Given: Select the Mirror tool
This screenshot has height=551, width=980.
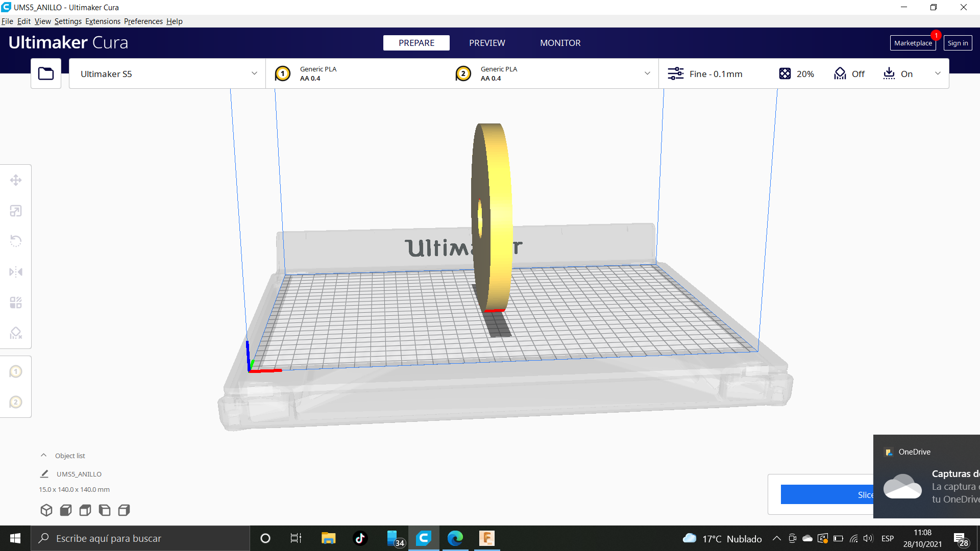Looking at the screenshot, I should (16, 272).
